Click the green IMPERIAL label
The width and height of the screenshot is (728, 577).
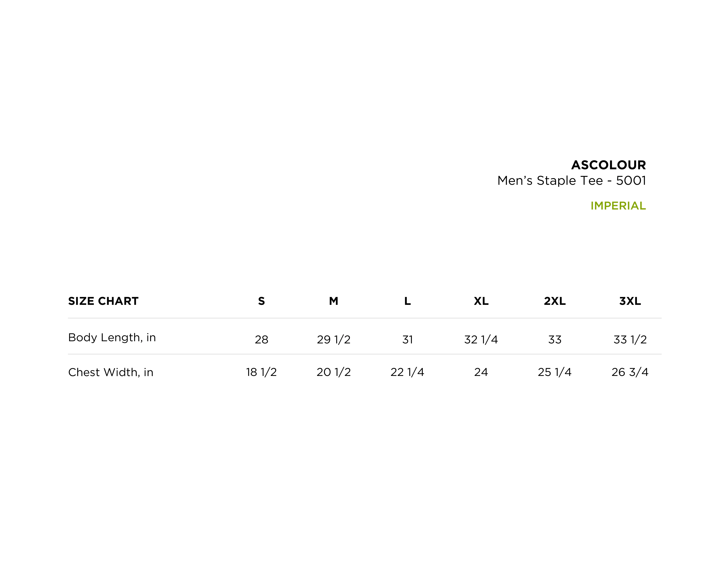click(618, 206)
